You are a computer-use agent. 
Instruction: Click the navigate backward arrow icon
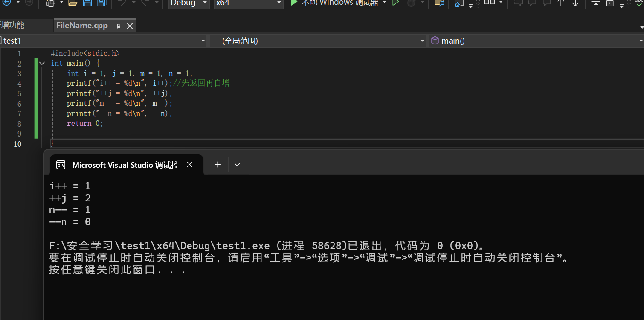point(7,2)
